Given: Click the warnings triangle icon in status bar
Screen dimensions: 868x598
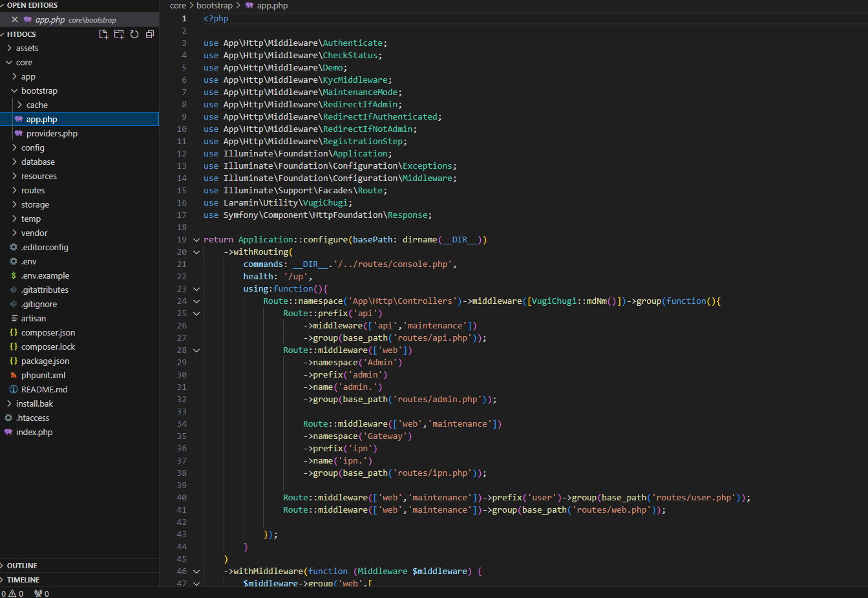Looking at the screenshot, I should [x=12, y=593].
